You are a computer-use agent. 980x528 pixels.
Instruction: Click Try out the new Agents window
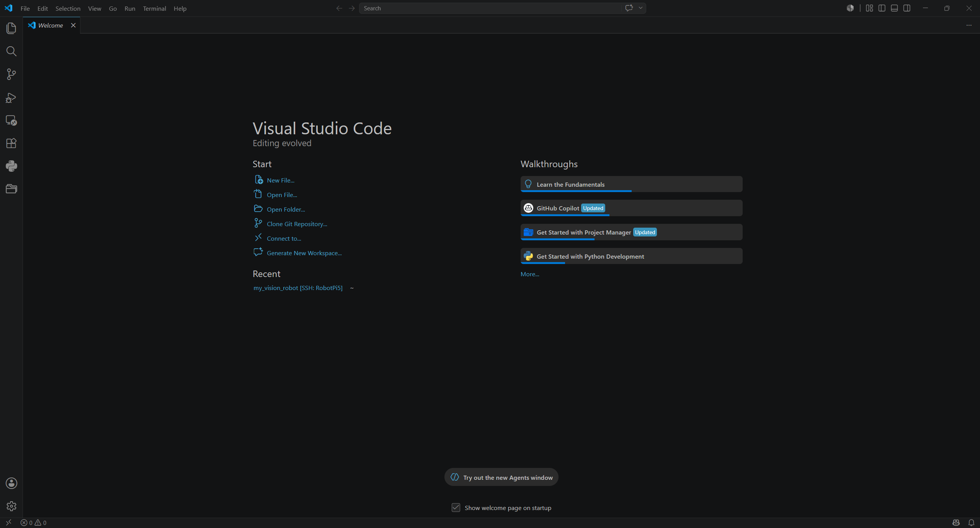point(501,477)
